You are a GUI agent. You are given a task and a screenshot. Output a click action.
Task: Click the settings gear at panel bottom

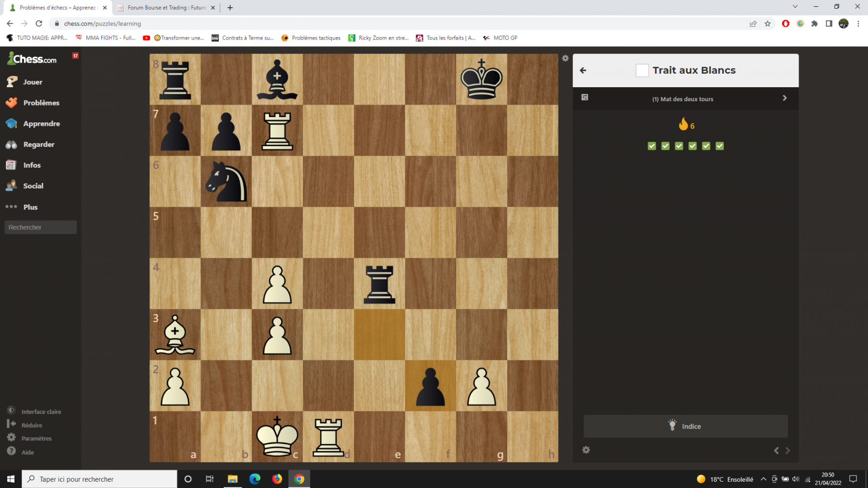click(x=586, y=450)
